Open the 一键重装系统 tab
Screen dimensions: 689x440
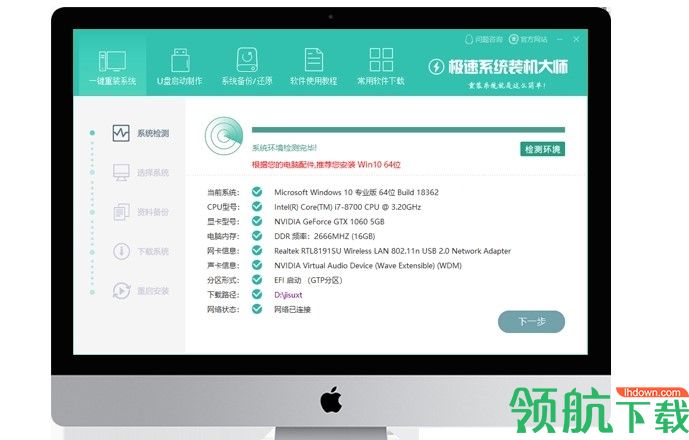tap(112, 67)
